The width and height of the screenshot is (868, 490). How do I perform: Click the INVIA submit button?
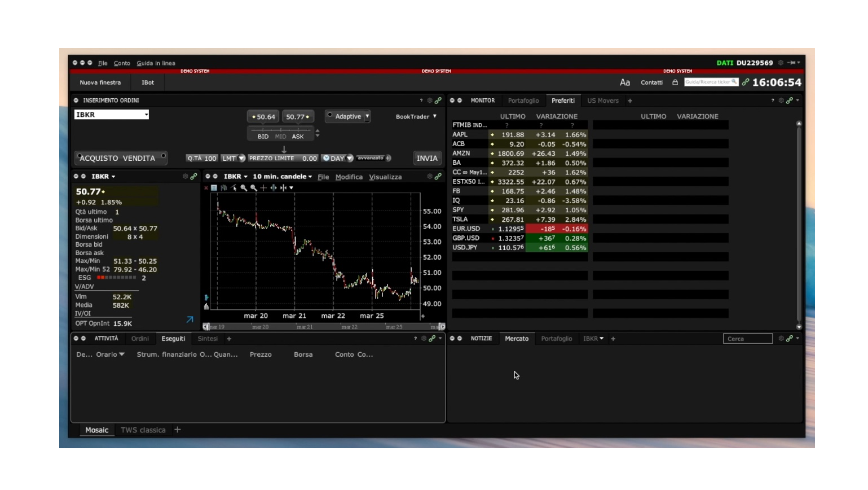coord(427,158)
